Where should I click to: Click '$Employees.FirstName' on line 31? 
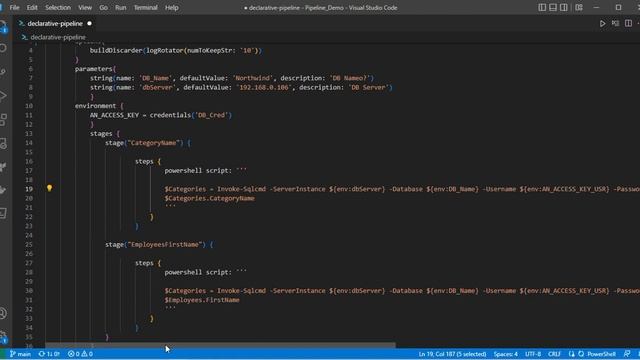click(202, 300)
